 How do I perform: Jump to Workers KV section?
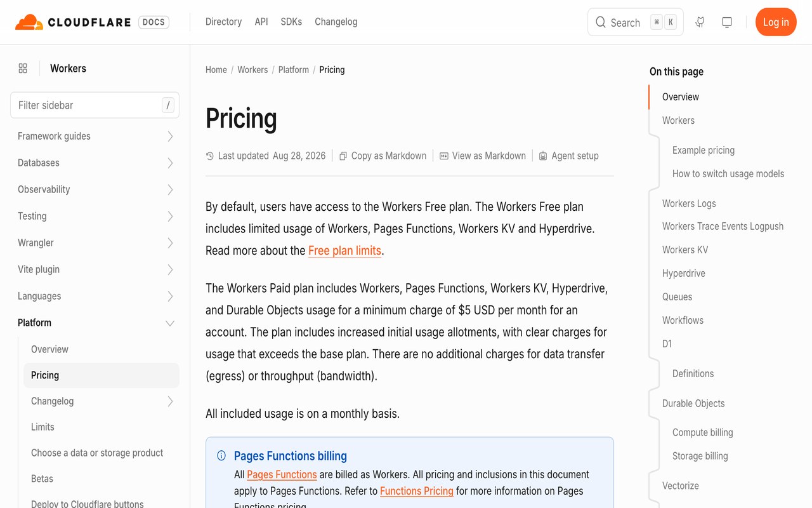tap(685, 250)
